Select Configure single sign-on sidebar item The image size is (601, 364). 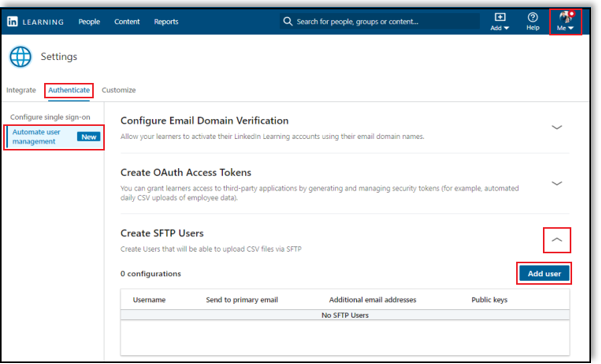(x=50, y=117)
